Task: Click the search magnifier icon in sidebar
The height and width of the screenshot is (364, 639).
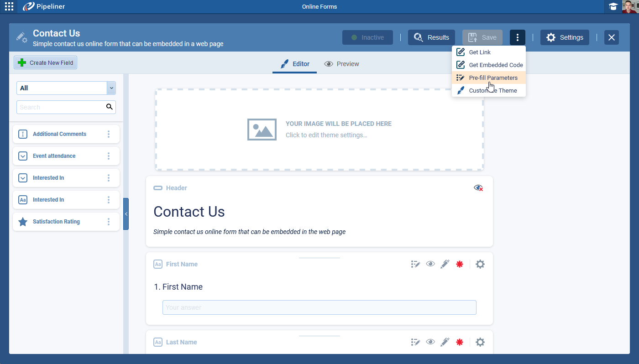Action: click(x=109, y=107)
